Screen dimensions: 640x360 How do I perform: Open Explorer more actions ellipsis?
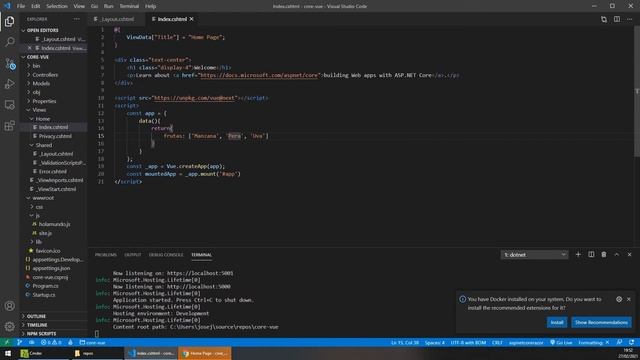coord(77,19)
